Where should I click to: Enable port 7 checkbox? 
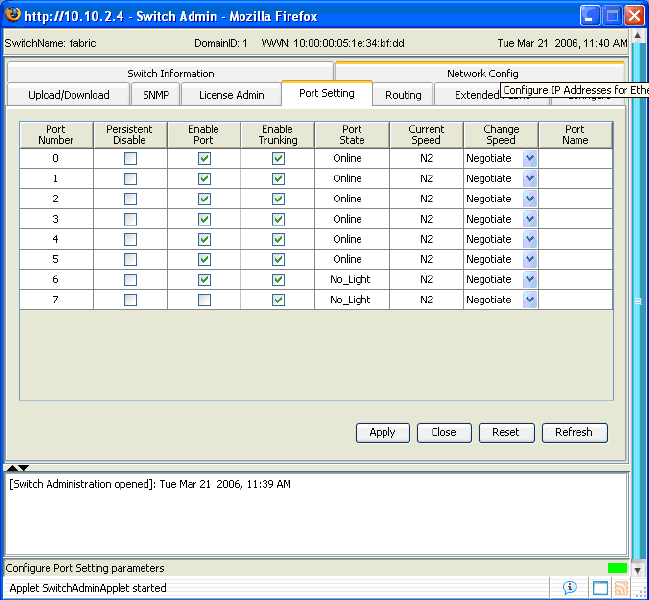204,300
